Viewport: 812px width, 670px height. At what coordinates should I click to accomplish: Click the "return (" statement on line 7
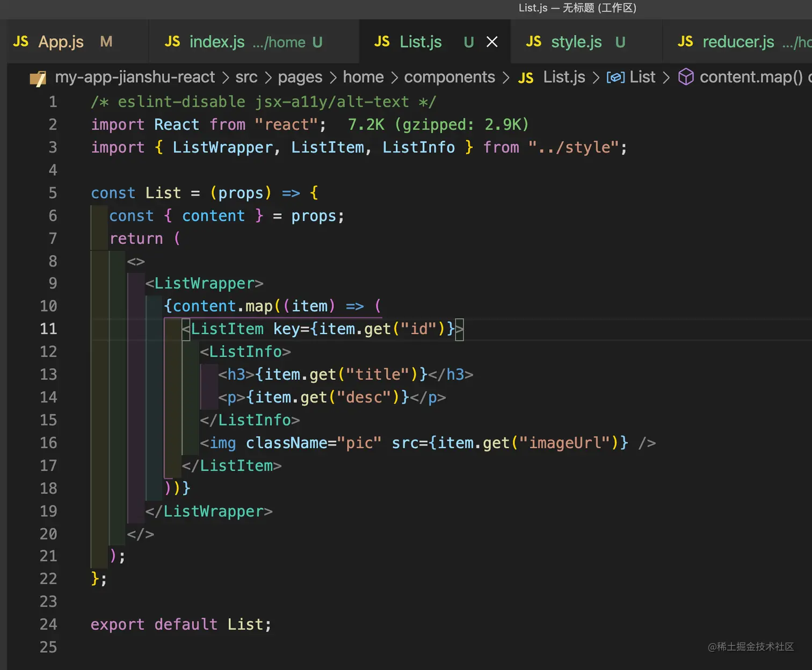pyautogui.click(x=145, y=239)
